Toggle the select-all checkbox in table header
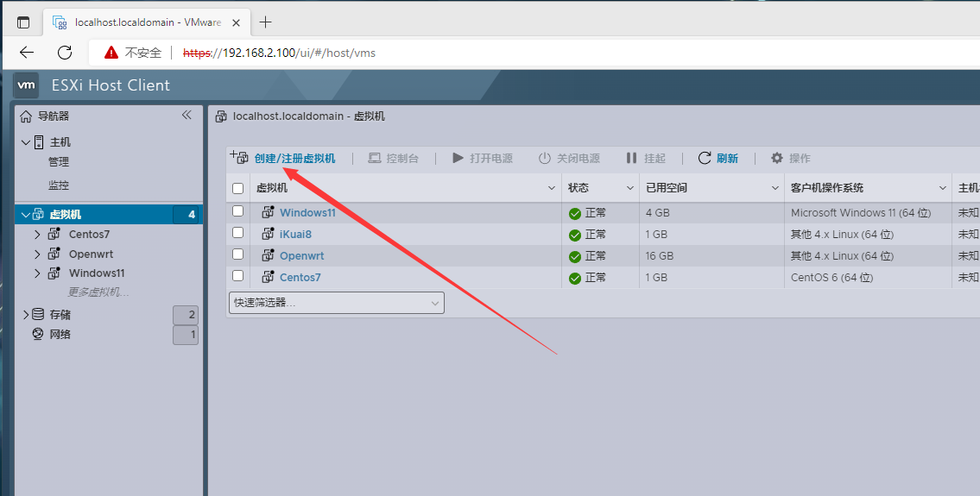Image resolution: width=980 pixels, height=496 pixels. pyautogui.click(x=238, y=188)
